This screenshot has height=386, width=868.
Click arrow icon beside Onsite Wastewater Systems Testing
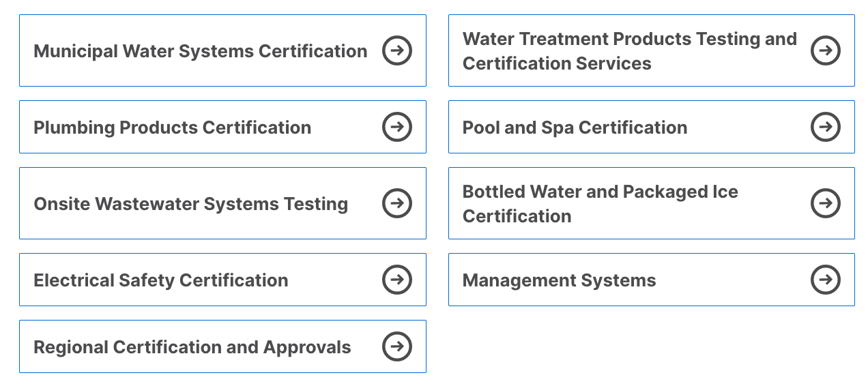point(397,203)
